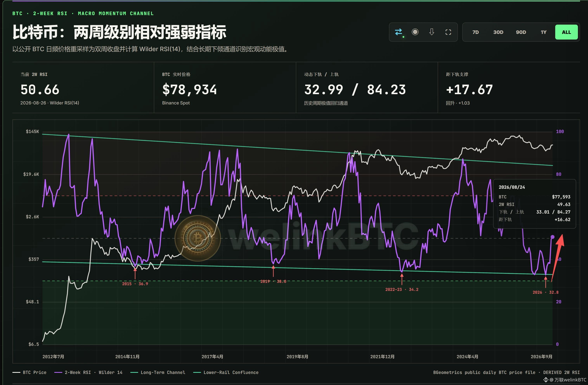Click the @万联welinkBTC attribution
This screenshot has width=588, height=385.
[568, 380]
